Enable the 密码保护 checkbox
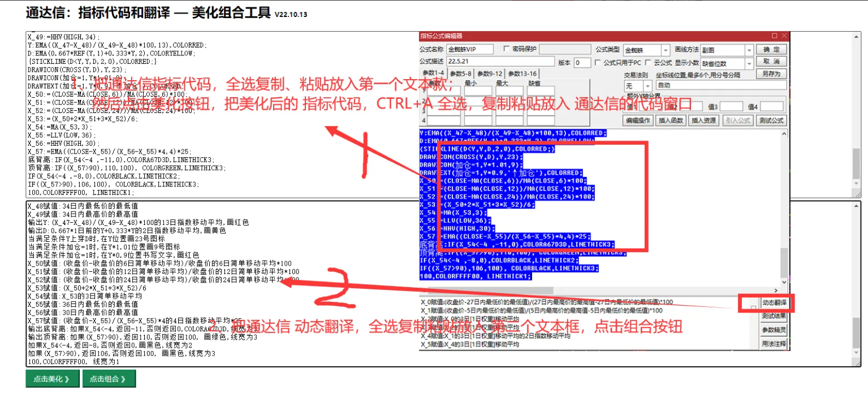The width and height of the screenshot is (868, 399). tap(507, 49)
